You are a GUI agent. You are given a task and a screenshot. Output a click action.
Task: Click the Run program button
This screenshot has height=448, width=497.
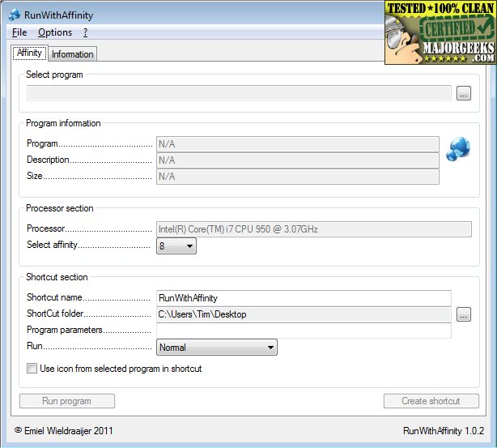(x=67, y=401)
